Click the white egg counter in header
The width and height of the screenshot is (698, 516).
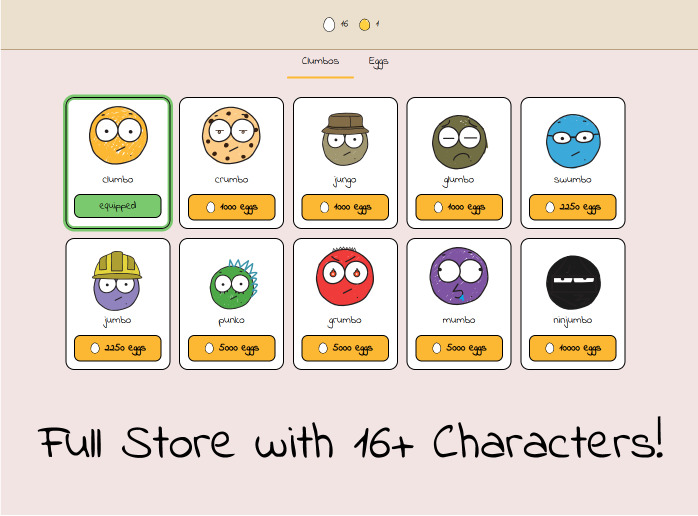335,24
